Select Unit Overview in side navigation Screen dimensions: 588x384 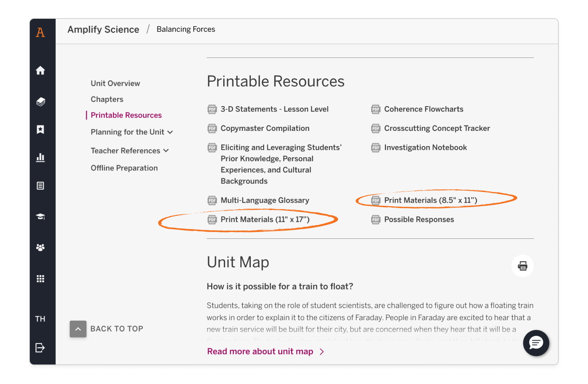point(115,83)
